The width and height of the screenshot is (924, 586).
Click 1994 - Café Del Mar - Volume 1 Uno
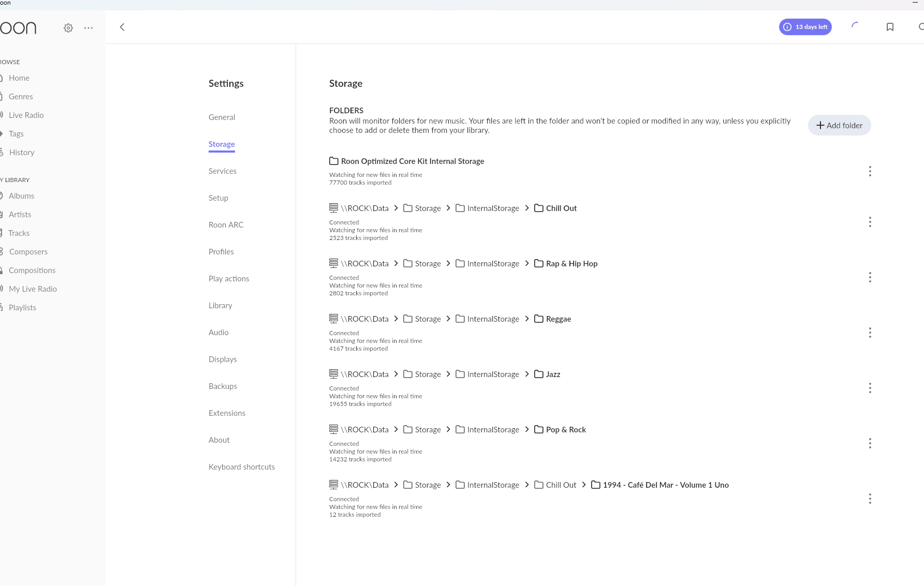pyautogui.click(x=666, y=485)
